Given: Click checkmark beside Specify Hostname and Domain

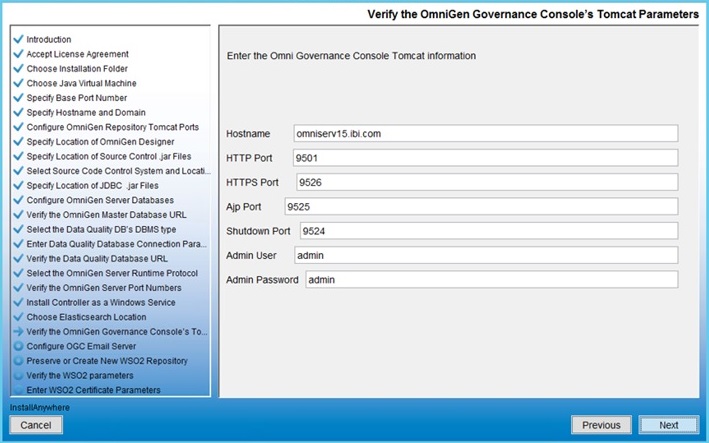Looking at the screenshot, I should pyautogui.click(x=18, y=112).
